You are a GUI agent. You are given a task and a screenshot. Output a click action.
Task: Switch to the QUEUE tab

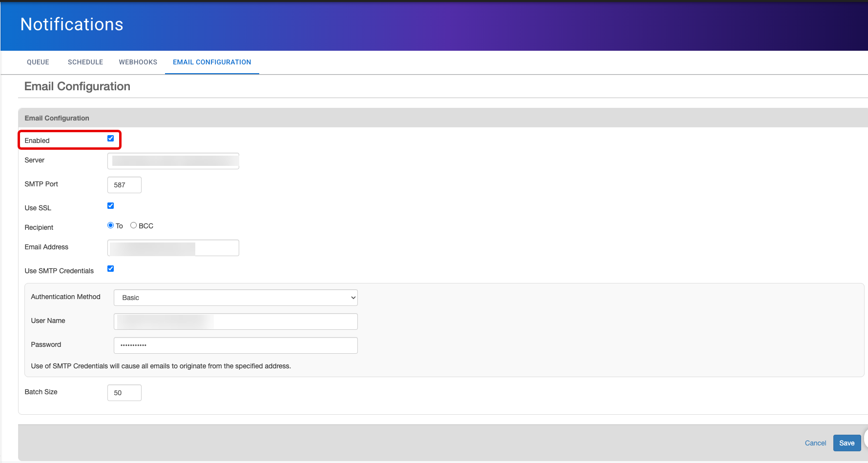tap(38, 62)
